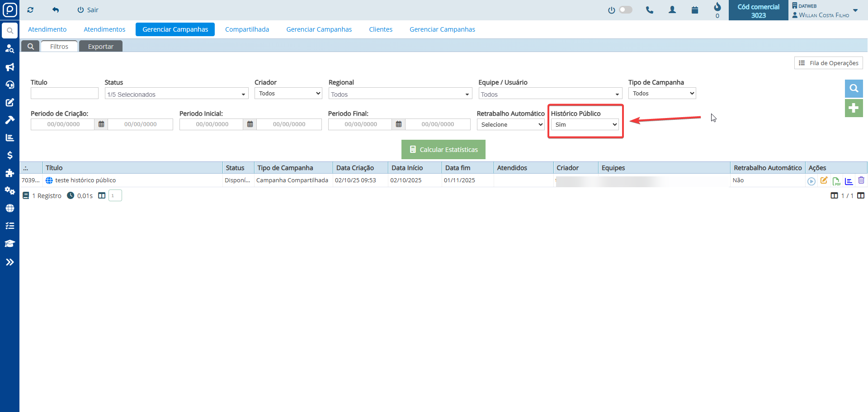This screenshot has width=868, height=412.
Task: Click the blue magnifier search button
Action: pyautogui.click(x=854, y=89)
